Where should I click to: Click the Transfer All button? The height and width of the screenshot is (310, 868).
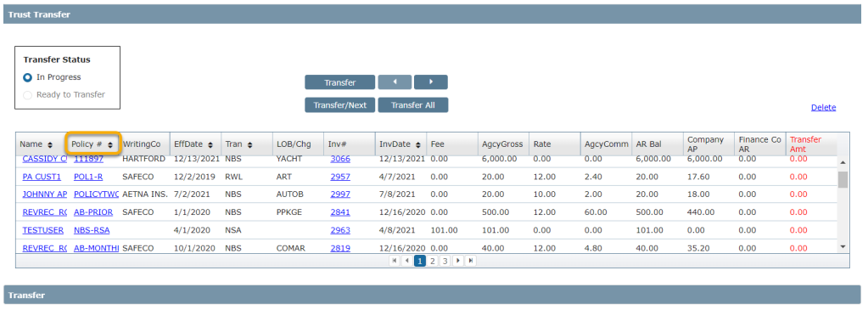(x=413, y=104)
